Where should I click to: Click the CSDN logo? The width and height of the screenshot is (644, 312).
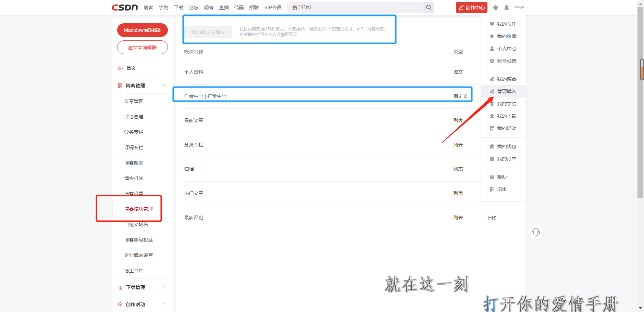[x=125, y=8]
